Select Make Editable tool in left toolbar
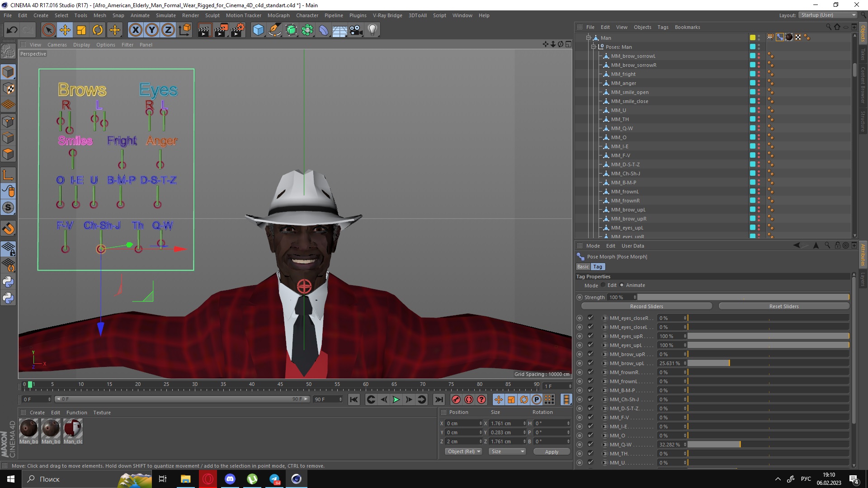 click(8, 51)
